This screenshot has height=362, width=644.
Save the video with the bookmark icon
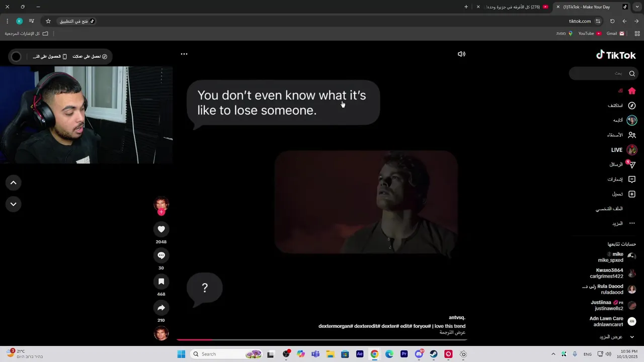pyautogui.click(x=161, y=282)
